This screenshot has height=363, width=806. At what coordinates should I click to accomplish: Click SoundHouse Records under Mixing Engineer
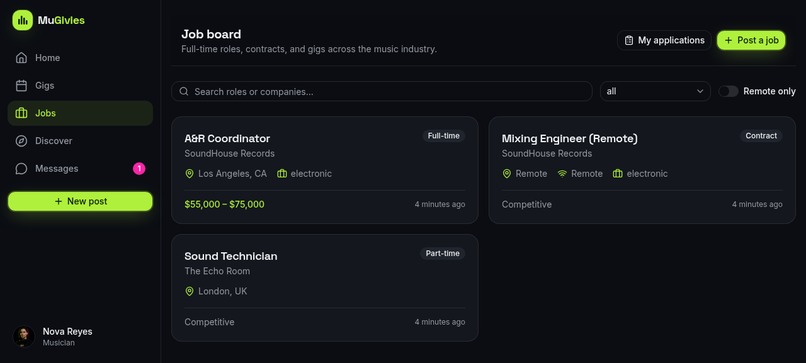pyautogui.click(x=547, y=154)
